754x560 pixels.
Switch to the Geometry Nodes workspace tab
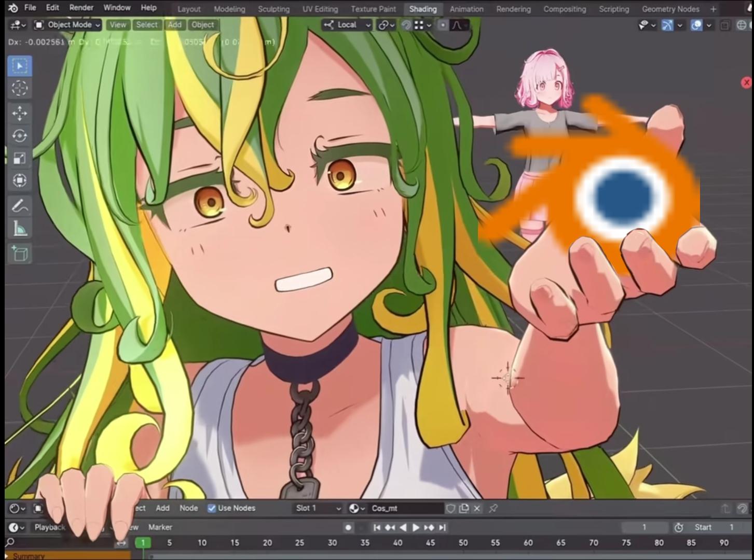tap(670, 9)
